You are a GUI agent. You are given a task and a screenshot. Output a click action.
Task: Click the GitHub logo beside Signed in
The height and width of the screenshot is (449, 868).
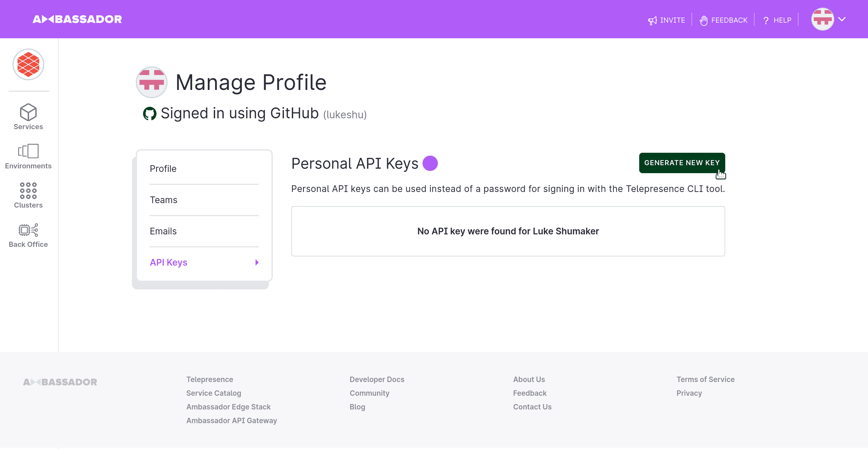click(x=150, y=114)
